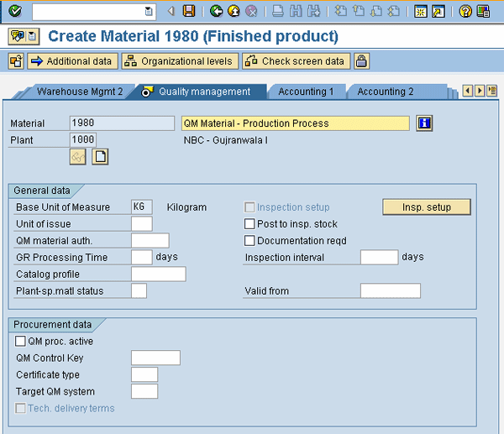Viewport: 504px width, 434px height.
Task: Click the Organizational levels button
Action: (179, 61)
